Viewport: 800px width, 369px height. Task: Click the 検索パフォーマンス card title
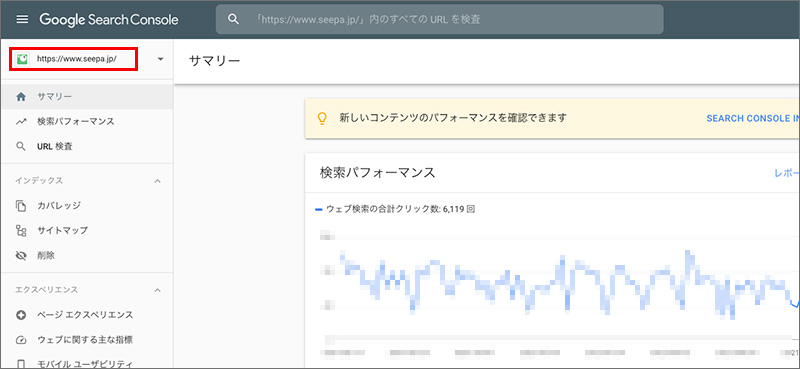click(378, 173)
